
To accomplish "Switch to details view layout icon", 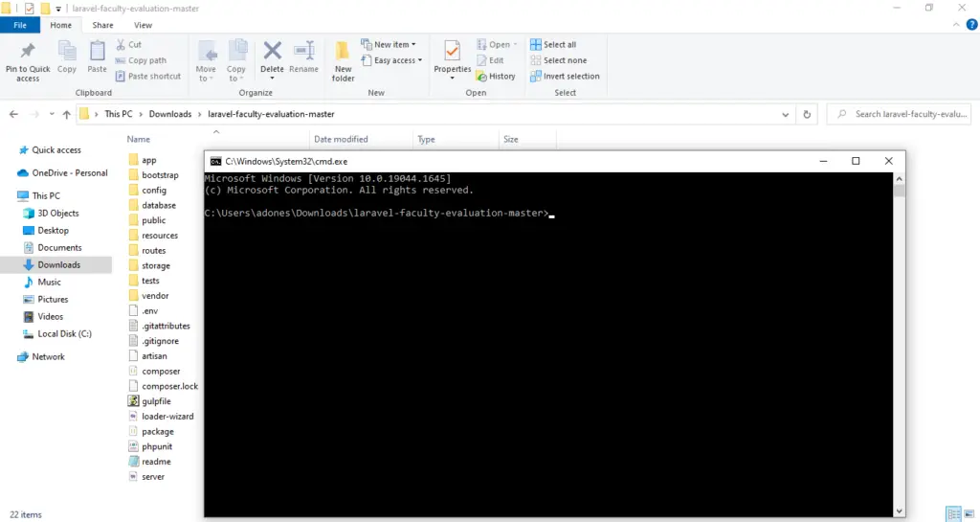I will click(x=952, y=514).
